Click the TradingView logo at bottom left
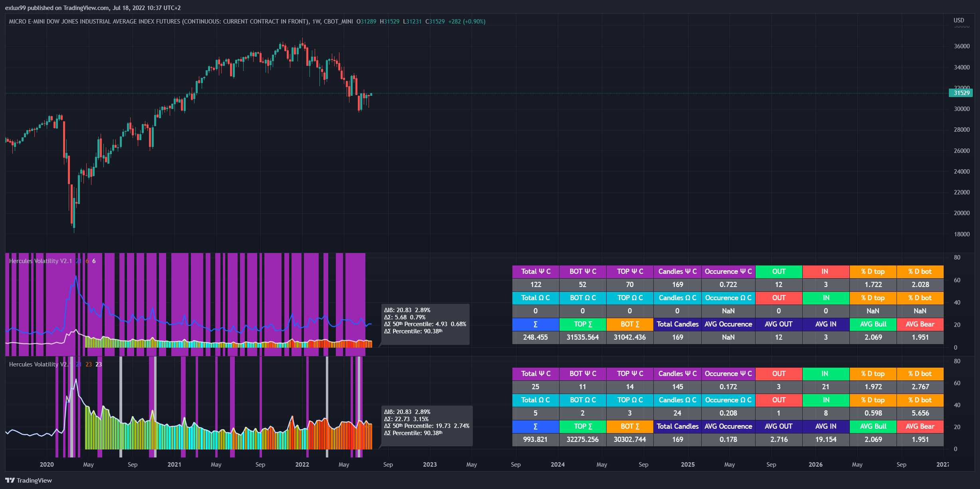Image resolution: width=980 pixels, height=489 pixels. pos(29,480)
